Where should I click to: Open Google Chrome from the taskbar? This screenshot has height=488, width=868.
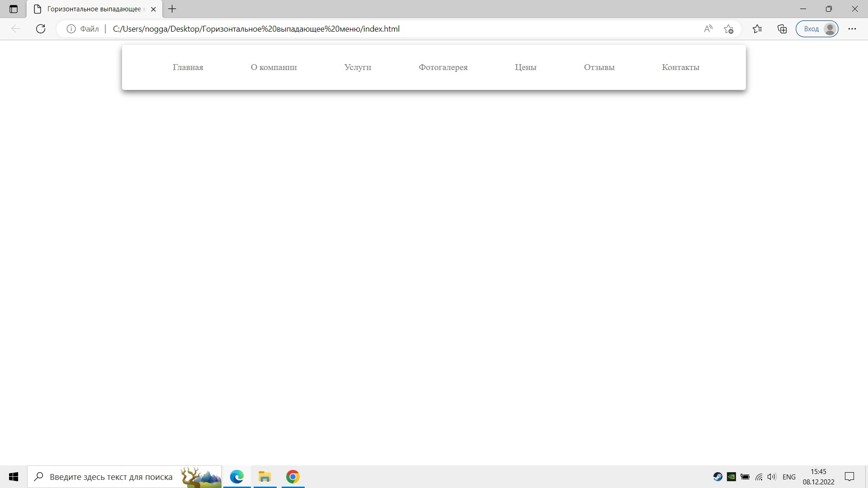(293, 477)
